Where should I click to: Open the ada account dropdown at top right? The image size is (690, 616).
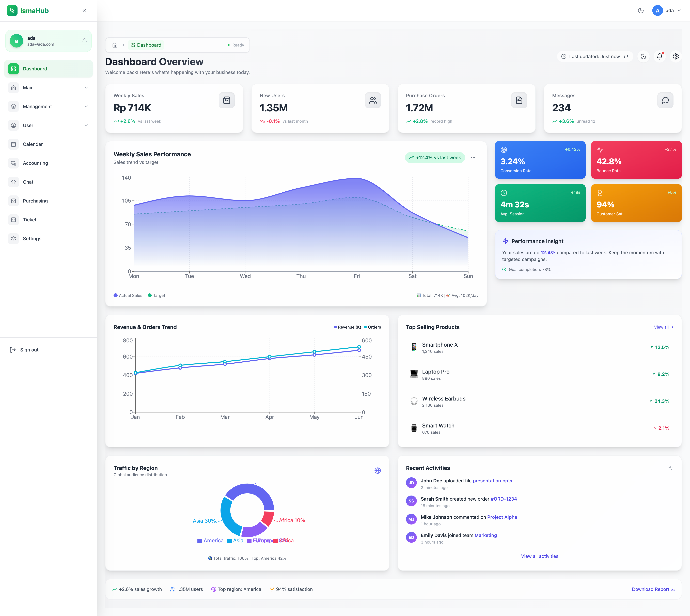[666, 10]
